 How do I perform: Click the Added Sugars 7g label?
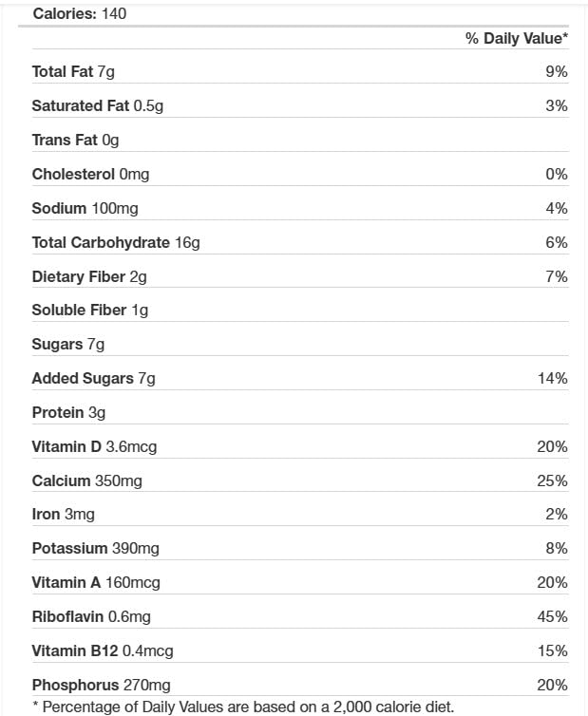pyautogui.click(x=93, y=379)
